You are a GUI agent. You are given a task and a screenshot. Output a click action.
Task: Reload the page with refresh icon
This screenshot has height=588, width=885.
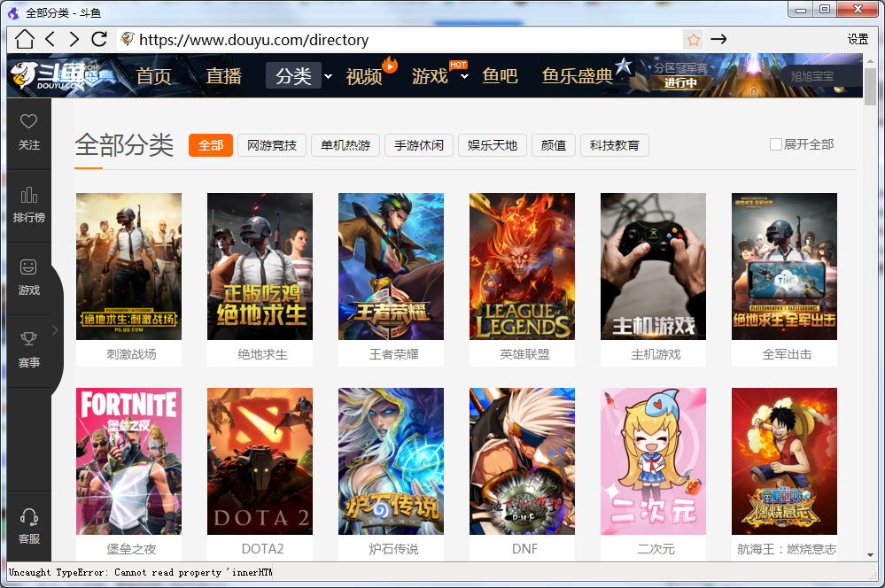pos(99,39)
